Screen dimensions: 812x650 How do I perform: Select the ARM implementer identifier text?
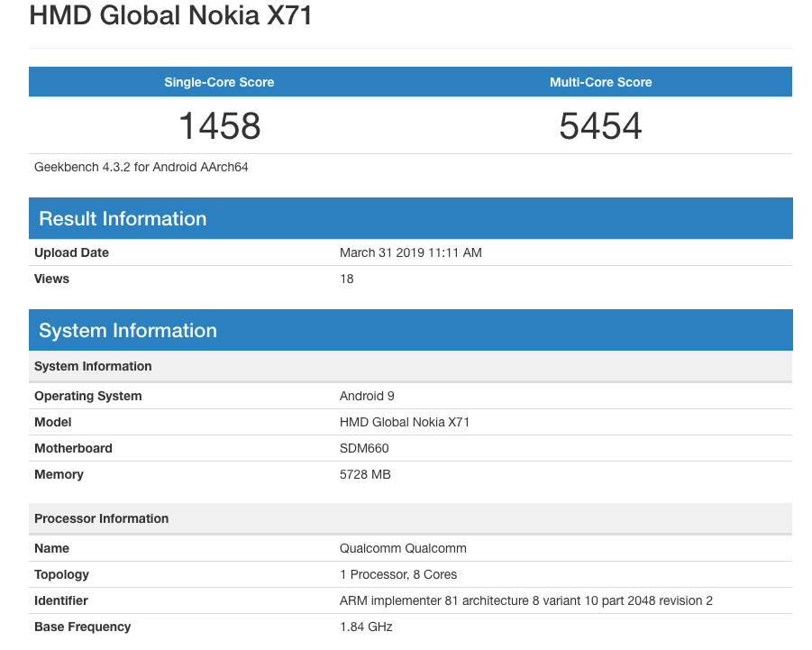[x=526, y=601]
